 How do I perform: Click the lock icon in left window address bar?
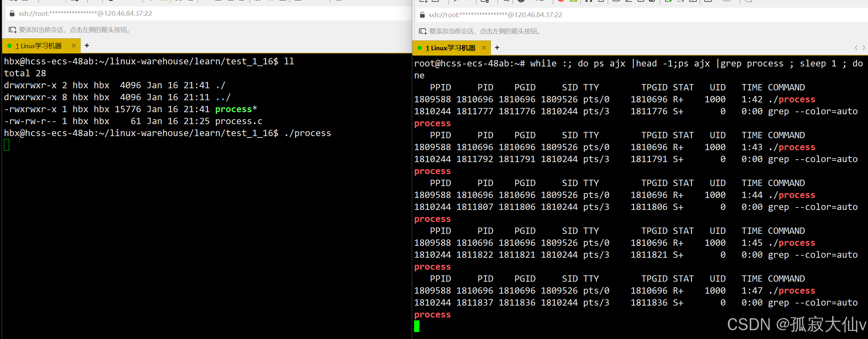tap(12, 13)
